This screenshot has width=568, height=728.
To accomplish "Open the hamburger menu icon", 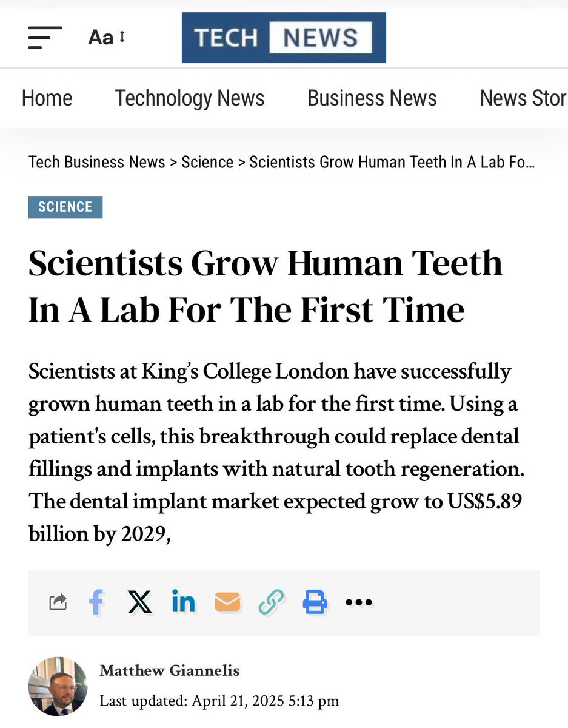I will click(45, 38).
